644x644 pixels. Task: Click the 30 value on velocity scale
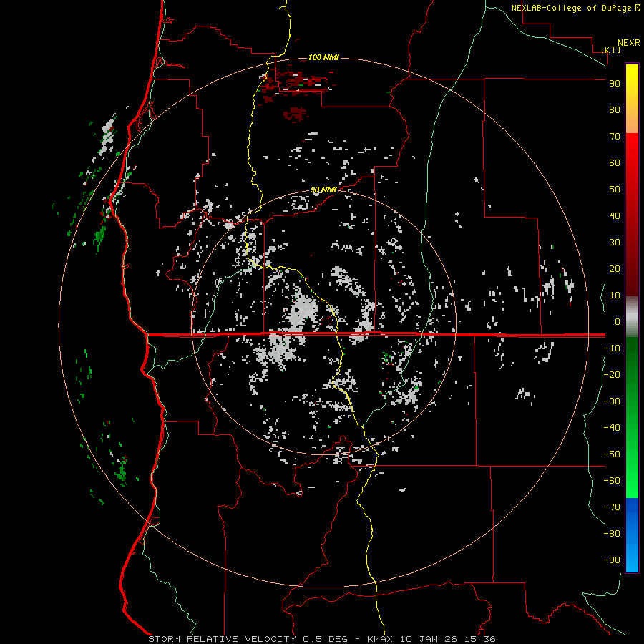615,243
